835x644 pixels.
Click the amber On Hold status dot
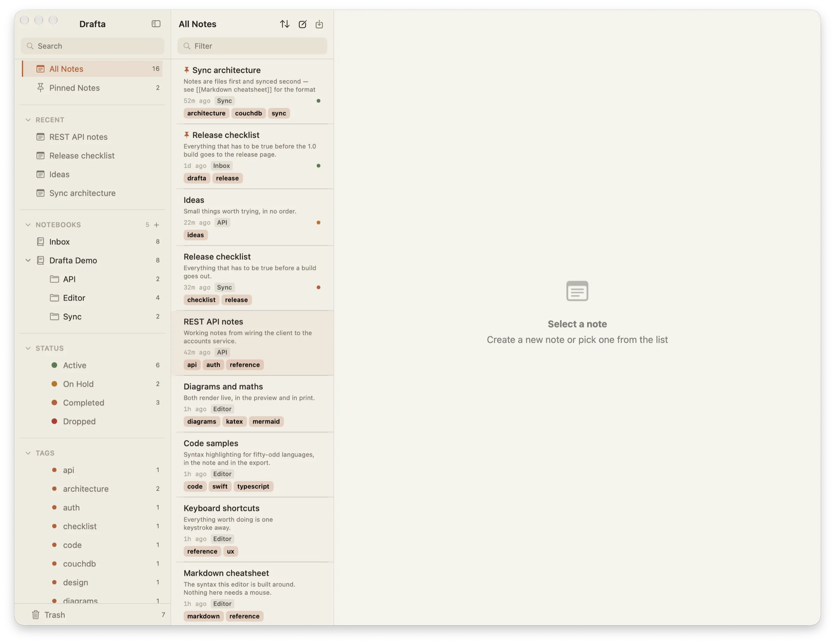54,384
